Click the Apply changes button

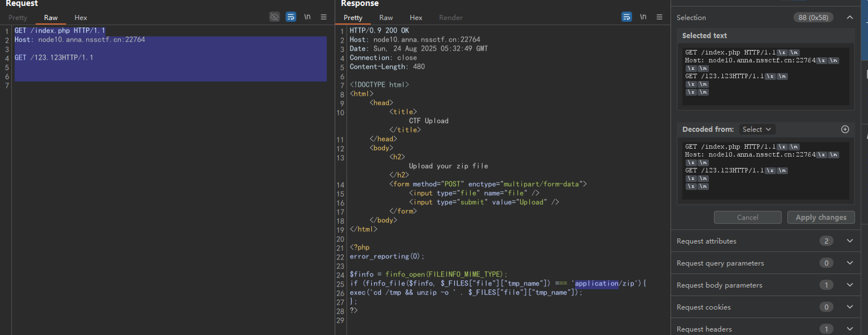coord(821,217)
